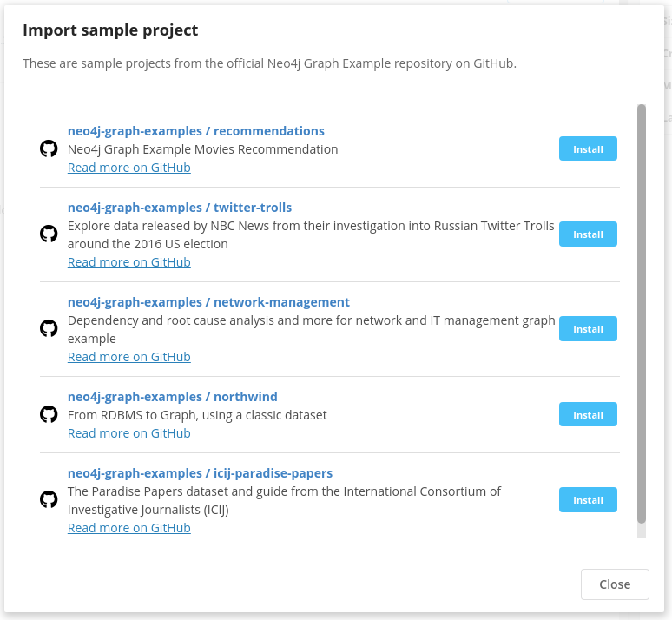Open neo4j-graph-examples / network-management title link
Screen dimensions: 672x620
coord(208,302)
